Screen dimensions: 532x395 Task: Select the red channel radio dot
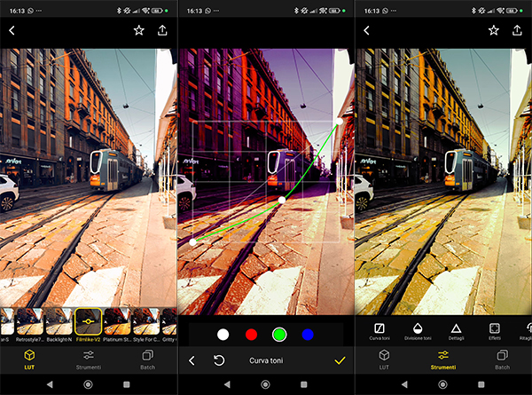click(x=251, y=334)
